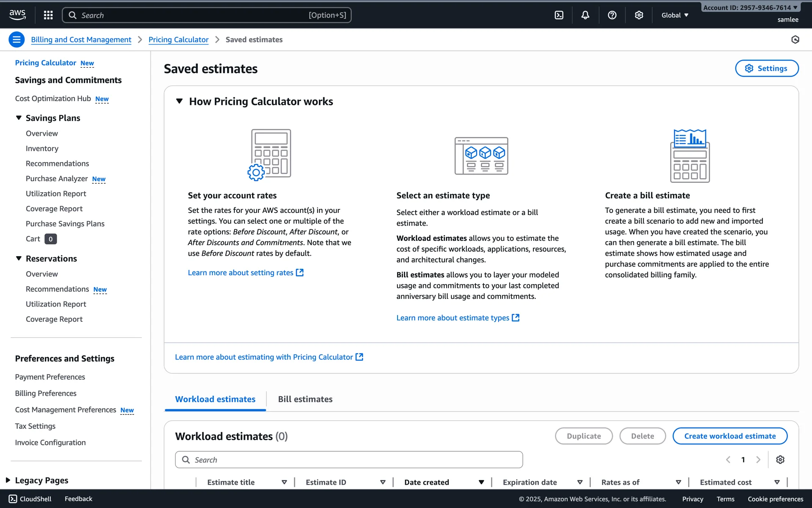Click the Workload estimates search field

tap(349, 460)
